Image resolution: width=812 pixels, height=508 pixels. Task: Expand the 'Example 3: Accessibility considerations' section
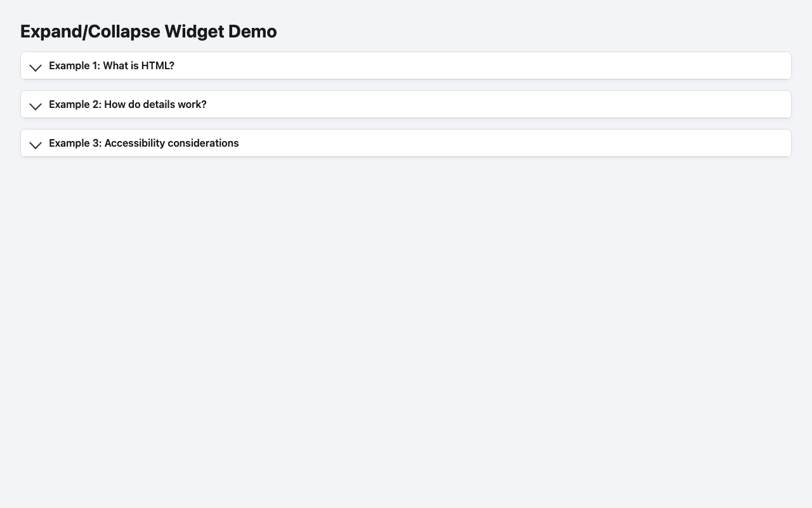(143, 143)
